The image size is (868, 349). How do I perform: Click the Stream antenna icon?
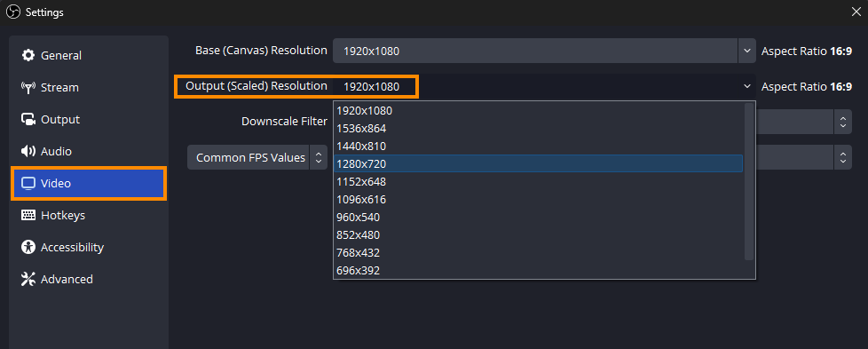click(x=28, y=88)
